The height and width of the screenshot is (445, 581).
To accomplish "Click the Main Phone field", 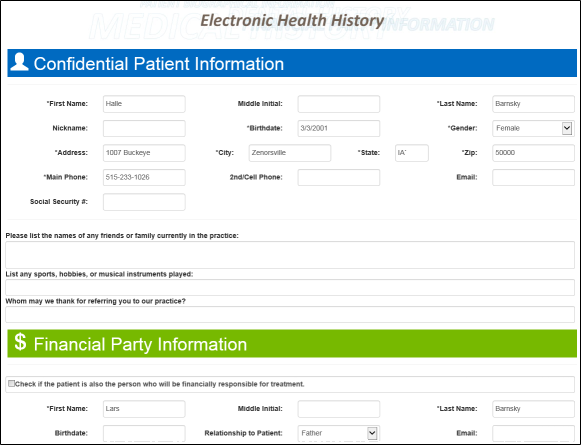I will pos(144,177).
